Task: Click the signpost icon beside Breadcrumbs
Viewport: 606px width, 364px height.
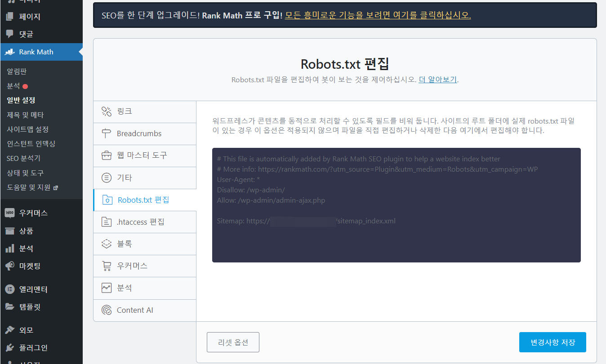Action: pyautogui.click(x=106, y=133)
